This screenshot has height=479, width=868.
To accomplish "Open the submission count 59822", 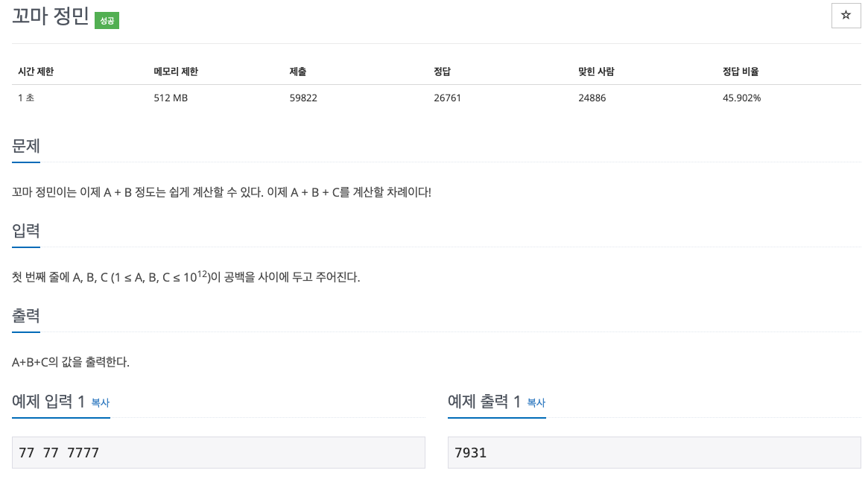I will point(302,98).
